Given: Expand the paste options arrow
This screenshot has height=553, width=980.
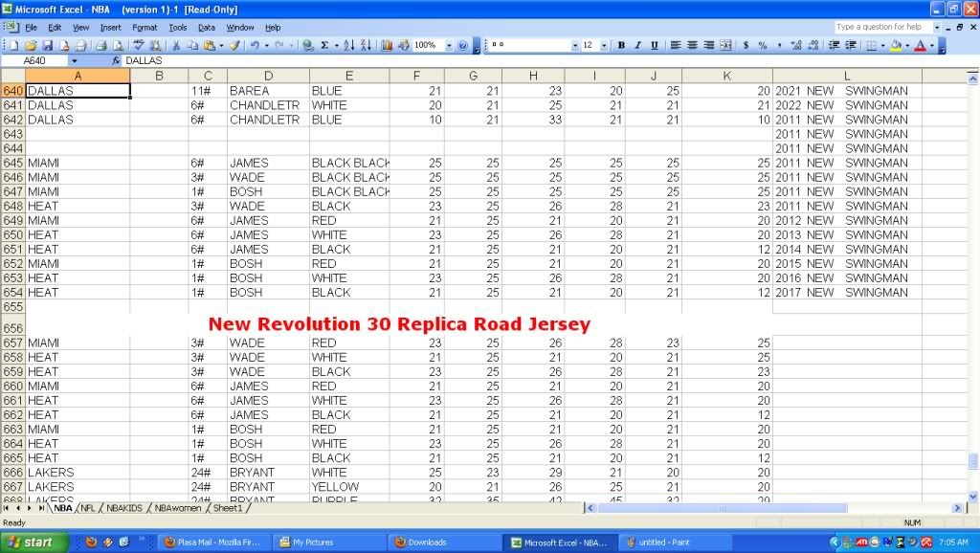Looking at the screenshot, I should [221, 45].
